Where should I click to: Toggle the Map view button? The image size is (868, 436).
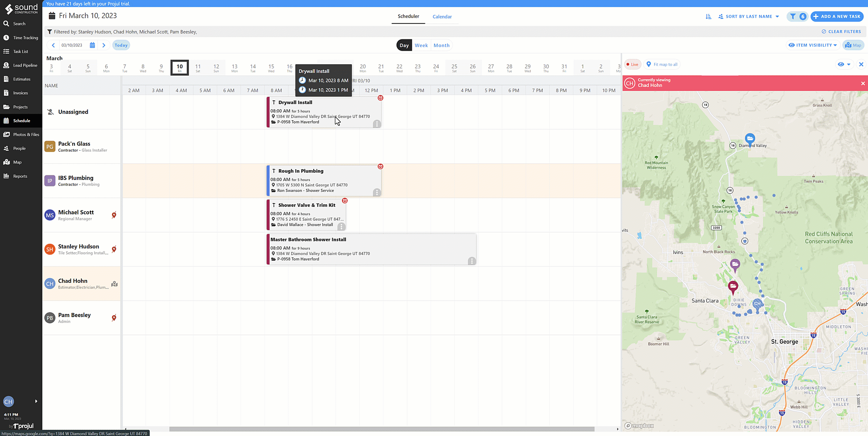pyautogui.click(x=853, y=45)
